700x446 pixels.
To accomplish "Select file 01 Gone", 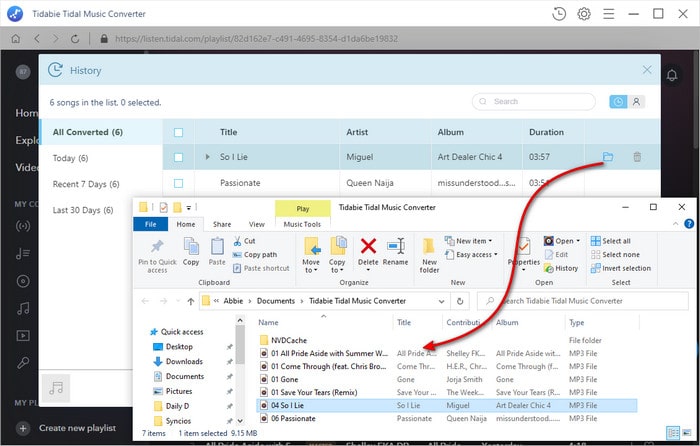I will coord(284,379).
